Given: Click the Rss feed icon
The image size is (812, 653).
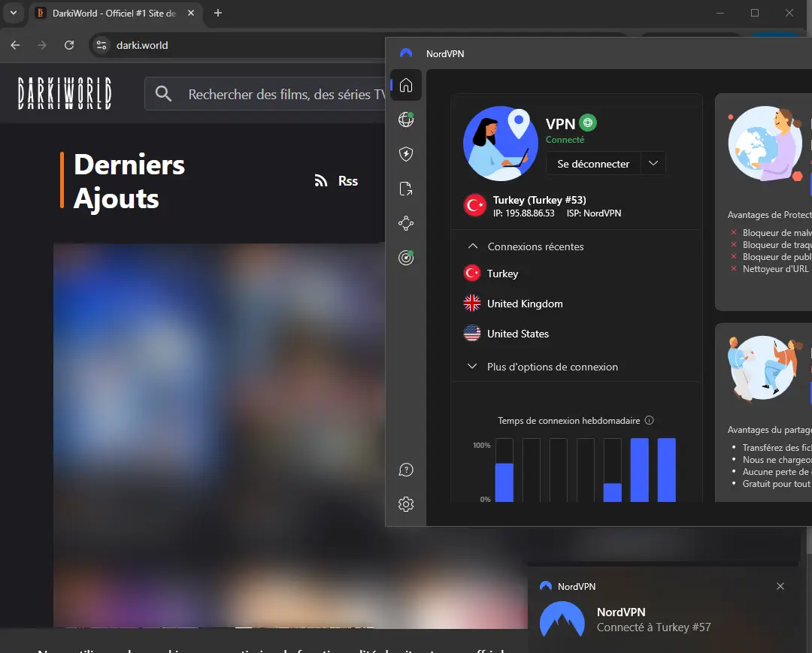Looking at the screenshot, I should 321,180.
